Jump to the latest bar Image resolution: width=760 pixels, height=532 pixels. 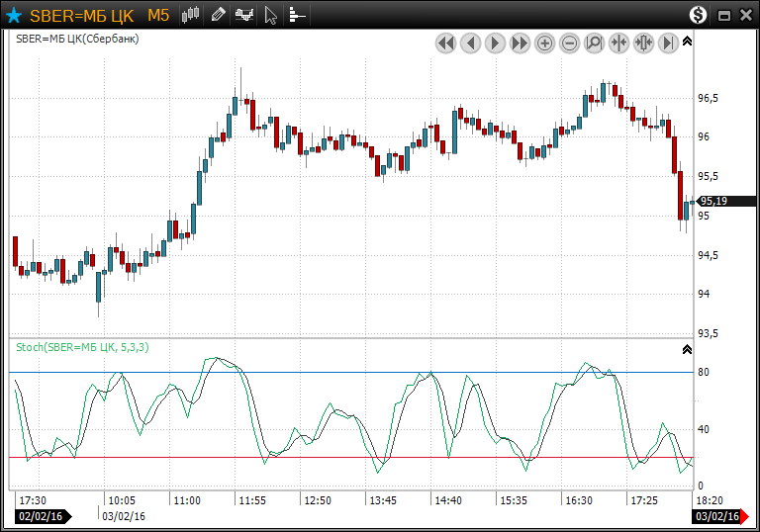[x=668, y=44]
